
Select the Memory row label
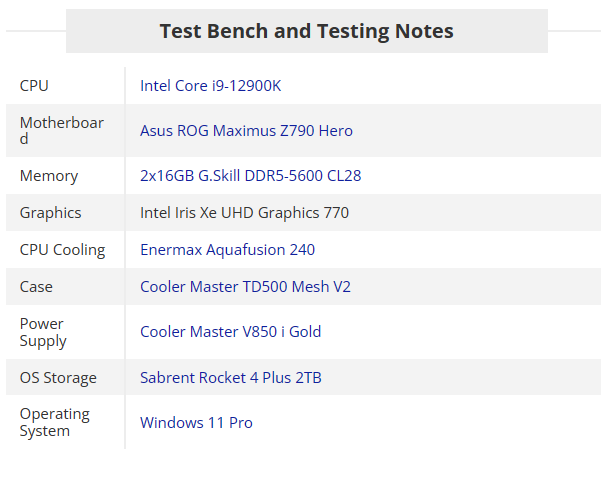pos(48,176)
